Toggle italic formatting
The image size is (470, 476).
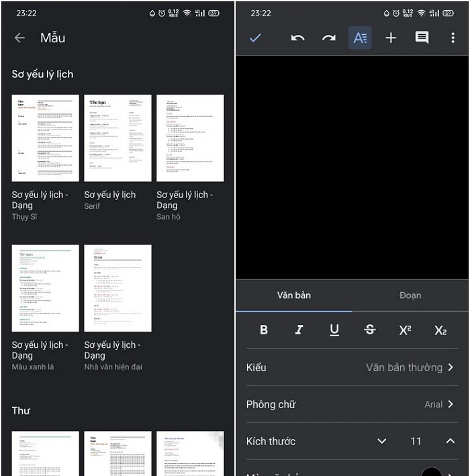pyautogui.click(x=299, y=330)
